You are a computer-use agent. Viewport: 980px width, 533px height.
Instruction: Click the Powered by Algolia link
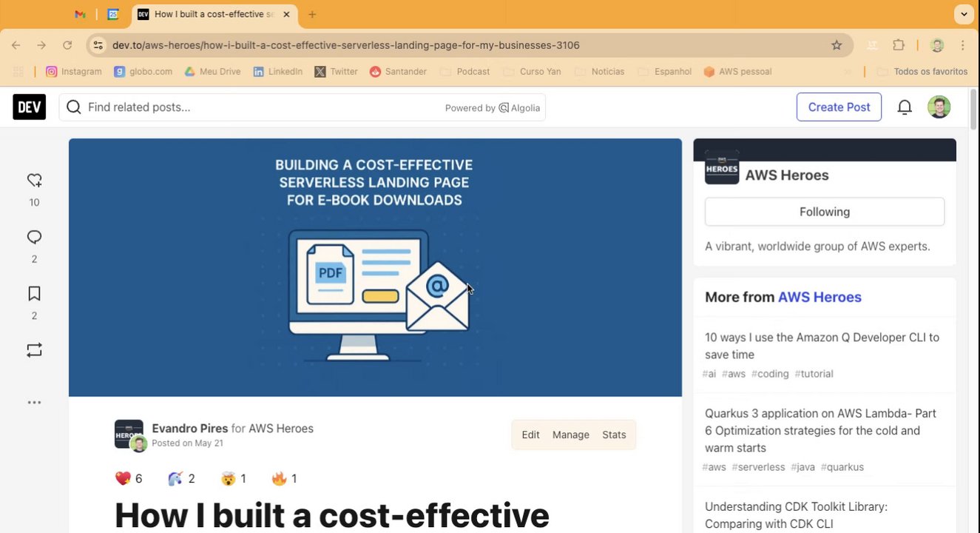coord(493,108)
